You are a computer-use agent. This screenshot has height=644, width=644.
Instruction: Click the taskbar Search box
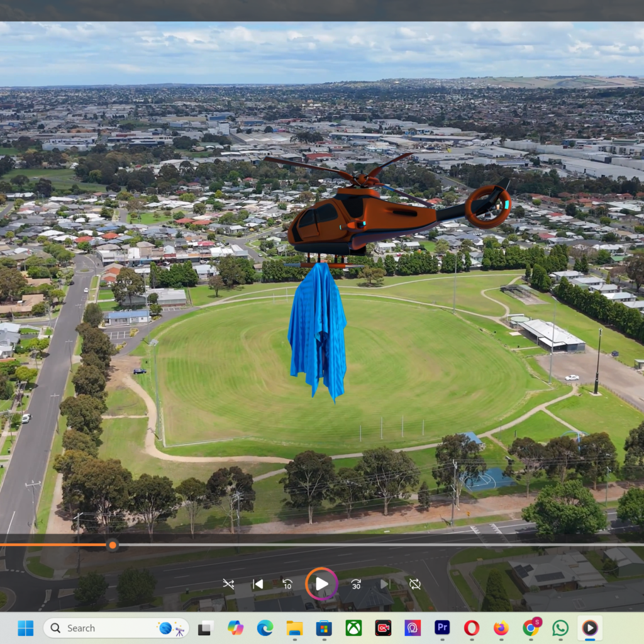[x=116, y=628]
